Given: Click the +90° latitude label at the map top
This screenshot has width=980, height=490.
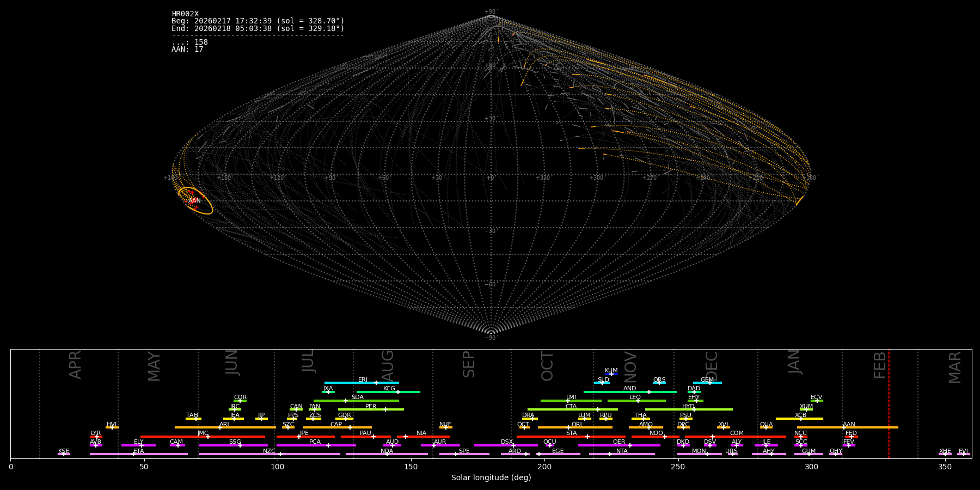Looking at the screenshot, I should 491,12.
